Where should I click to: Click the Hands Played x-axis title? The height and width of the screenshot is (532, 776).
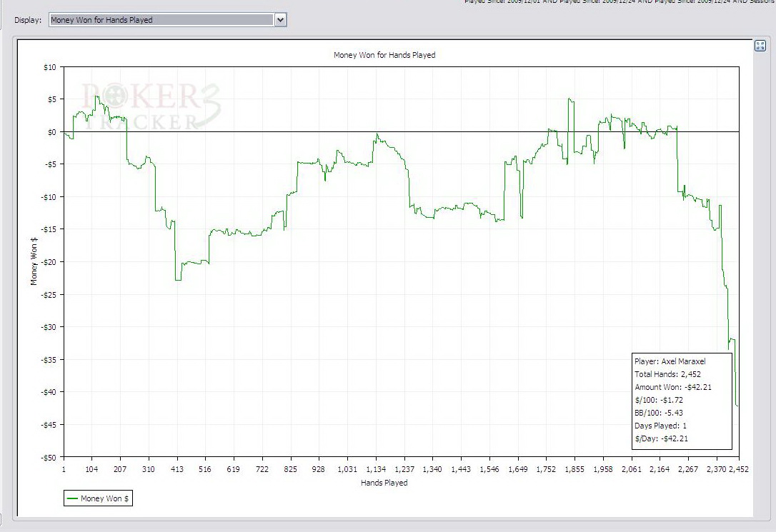(x=384, y=483)
